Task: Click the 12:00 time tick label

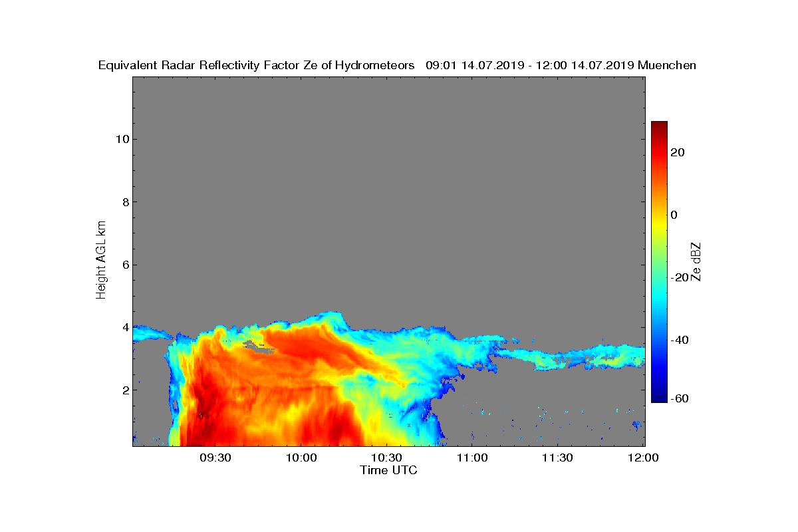Action: [644, 458]
